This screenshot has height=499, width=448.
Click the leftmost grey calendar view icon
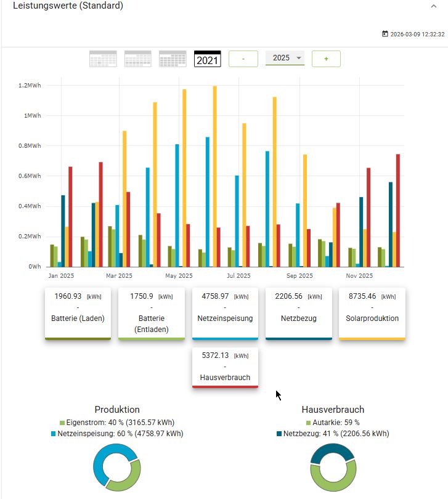click(x=103, y=59)
